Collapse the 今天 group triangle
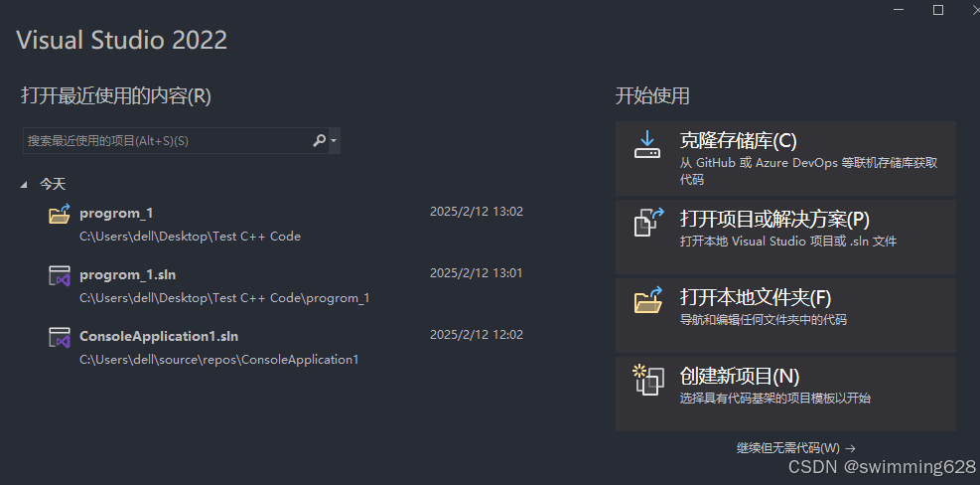 pos(24,184)
